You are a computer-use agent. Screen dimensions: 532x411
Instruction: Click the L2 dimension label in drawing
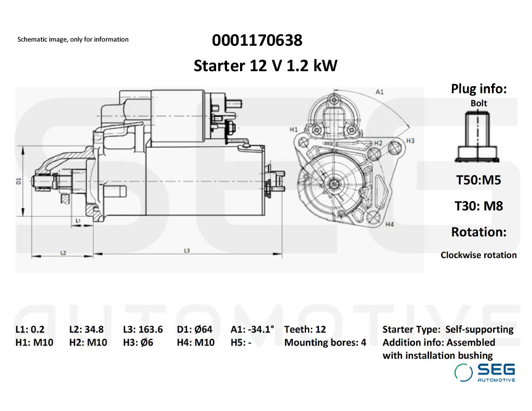(63, 253)
